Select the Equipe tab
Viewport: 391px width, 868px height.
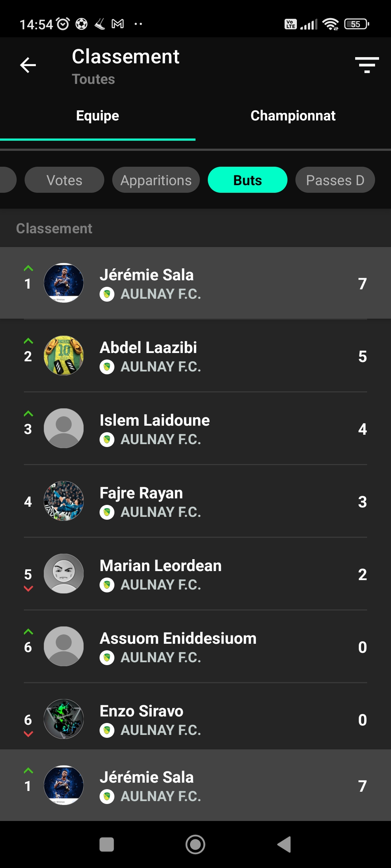click(x=98, y=116)
